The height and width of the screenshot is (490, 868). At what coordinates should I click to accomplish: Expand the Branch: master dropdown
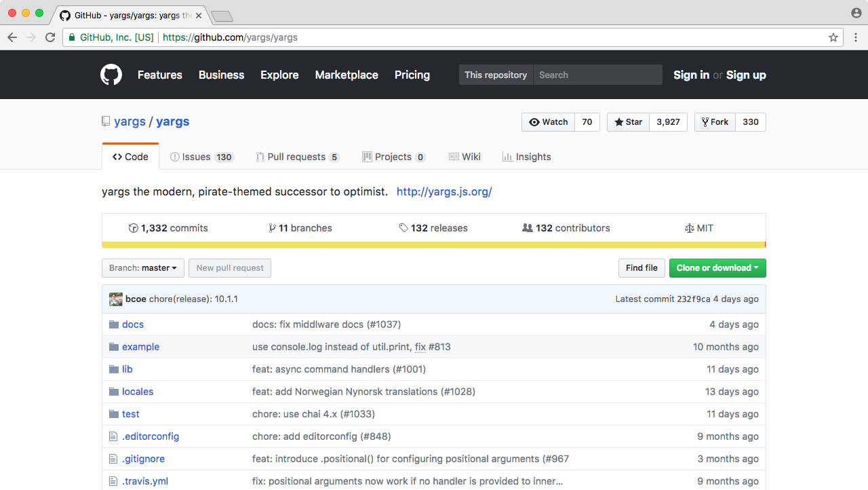[142, 268]
